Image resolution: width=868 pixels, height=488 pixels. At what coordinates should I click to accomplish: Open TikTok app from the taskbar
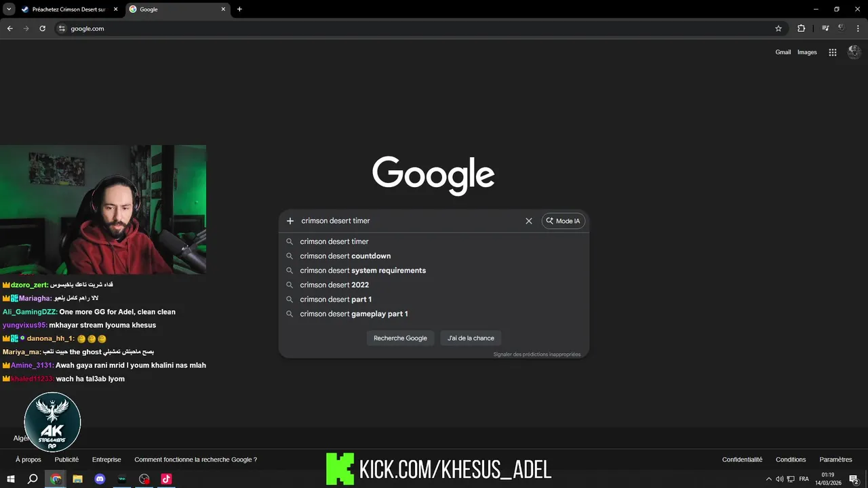166,479
